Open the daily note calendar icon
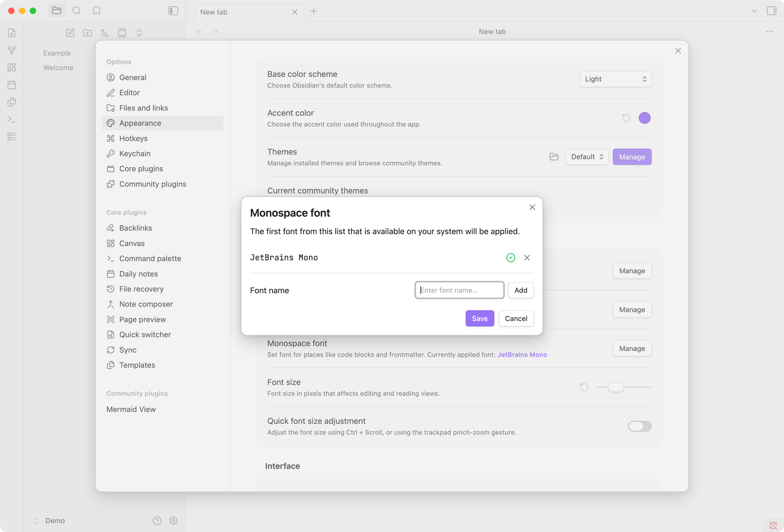The height and width of the screenshot is (532, 784). pyautogui.click(x=11, y=85)
